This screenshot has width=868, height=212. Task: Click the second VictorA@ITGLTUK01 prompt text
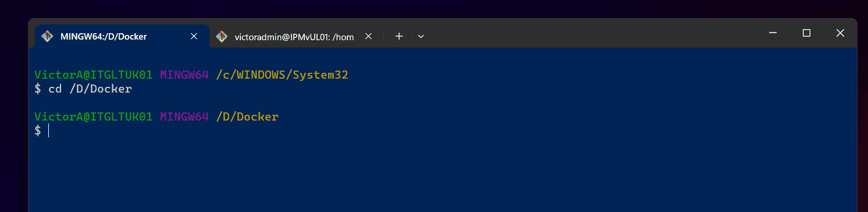pyautogui.click(x=94, y=117)
